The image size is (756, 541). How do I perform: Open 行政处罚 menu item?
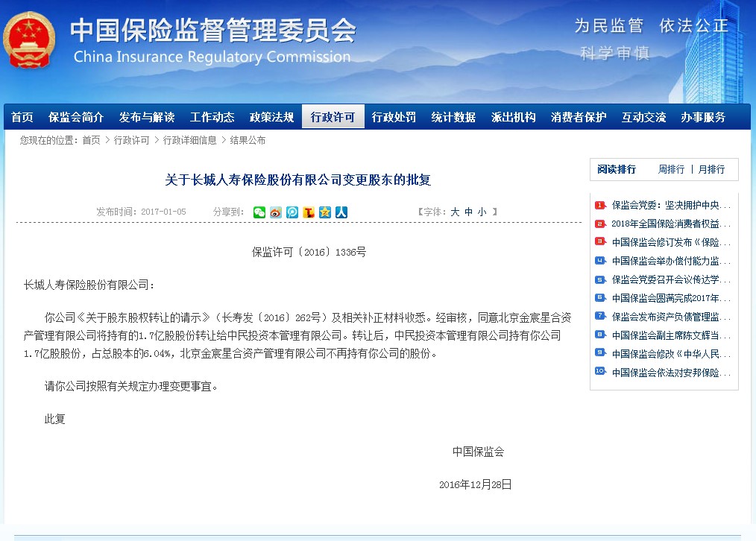coord(394,117)
